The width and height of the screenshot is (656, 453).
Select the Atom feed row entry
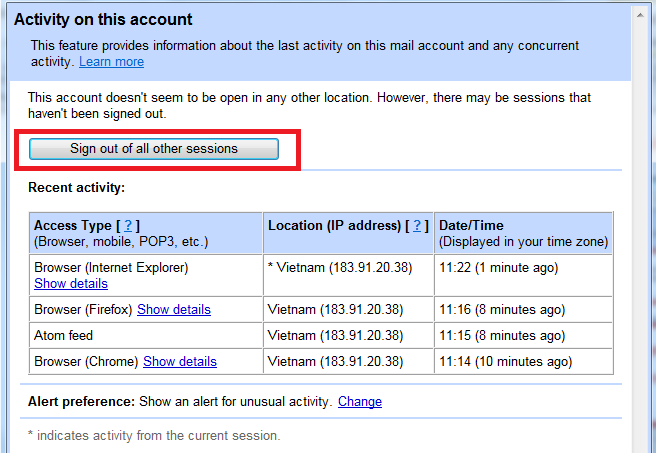click(62, 336)
